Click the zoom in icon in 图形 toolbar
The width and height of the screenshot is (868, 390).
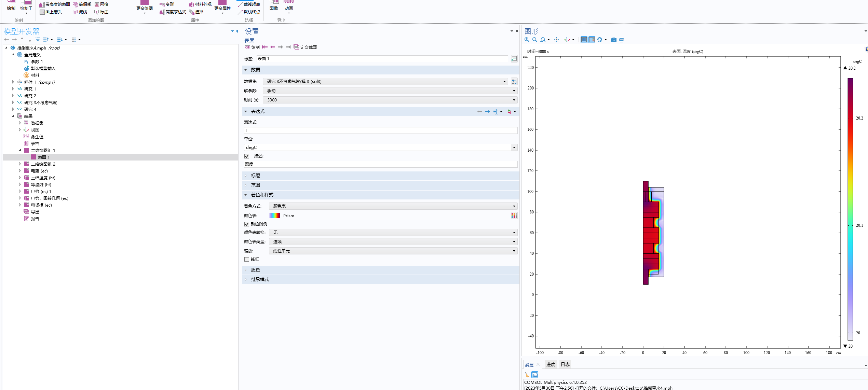527,40
